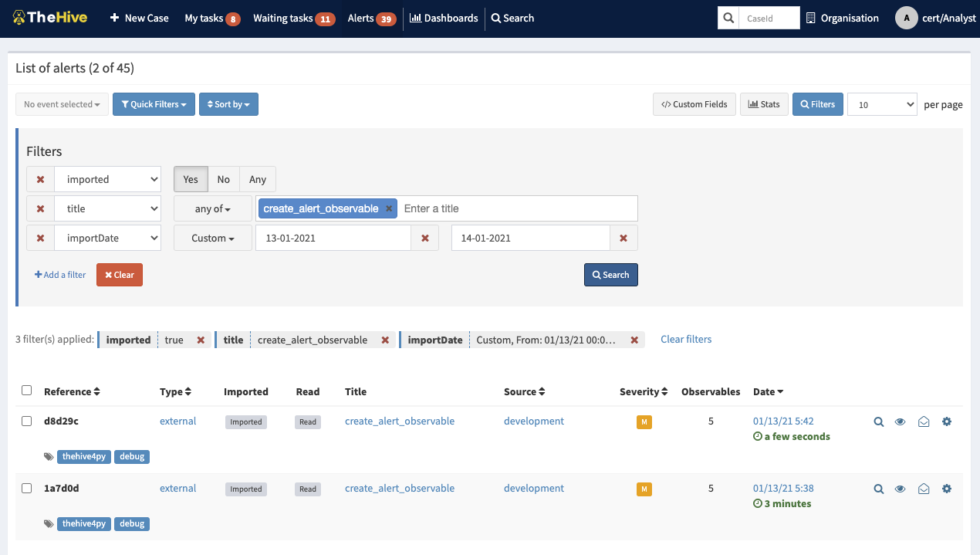Open the create_alert_observable alert title link
Viewport: 980px width, 555px height.
399,421
